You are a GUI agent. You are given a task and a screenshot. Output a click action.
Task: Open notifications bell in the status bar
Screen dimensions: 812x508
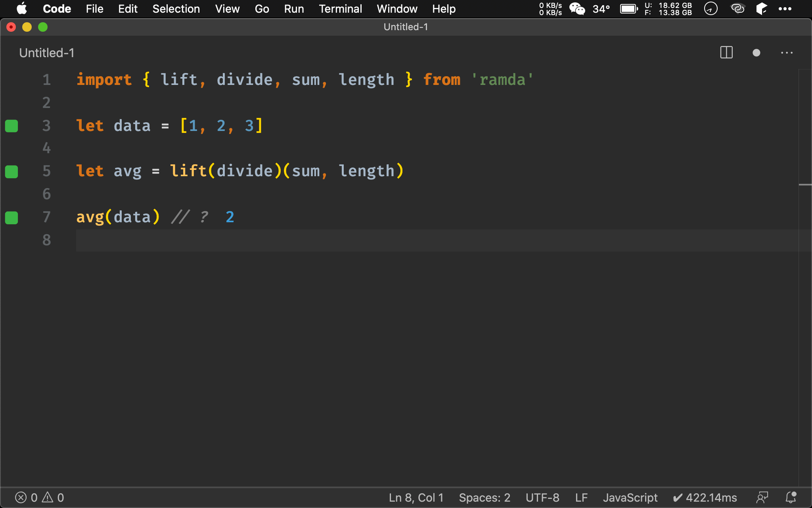pos(791,497)
